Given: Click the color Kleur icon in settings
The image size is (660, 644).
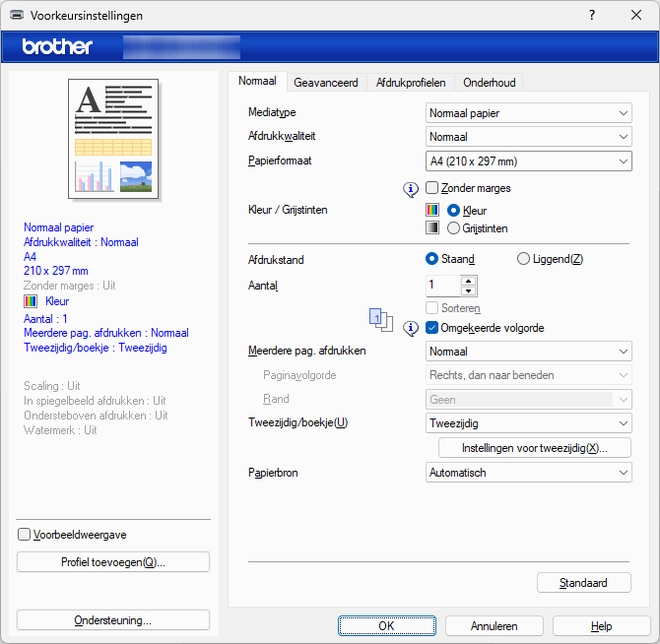Looking at the screenshot, I should (x=431, y=210).
